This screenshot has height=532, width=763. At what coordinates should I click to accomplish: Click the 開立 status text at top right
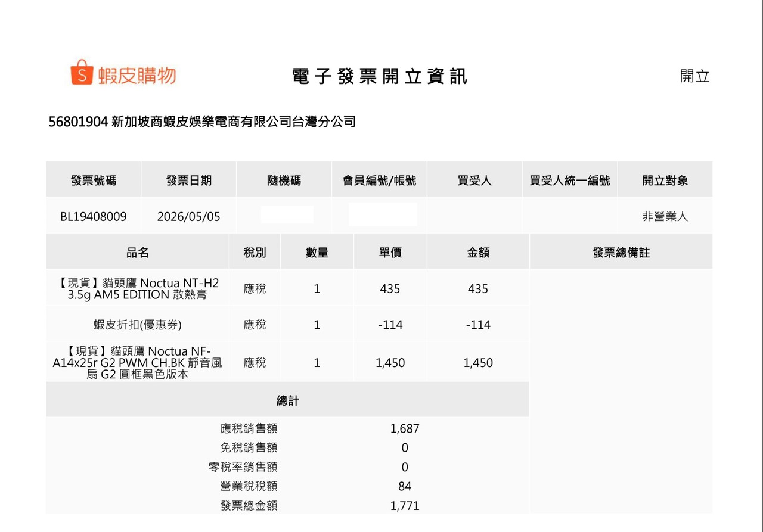[695, 76]
